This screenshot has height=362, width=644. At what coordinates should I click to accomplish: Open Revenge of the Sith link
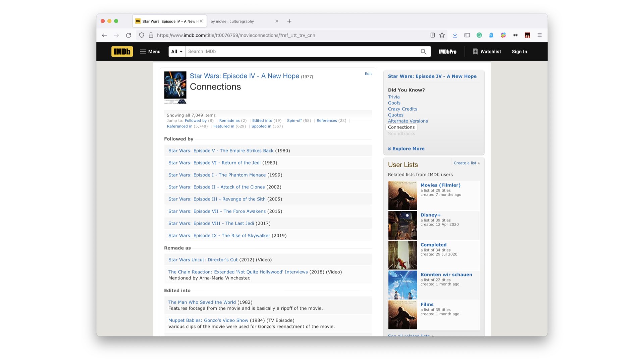tap(217, 199)
